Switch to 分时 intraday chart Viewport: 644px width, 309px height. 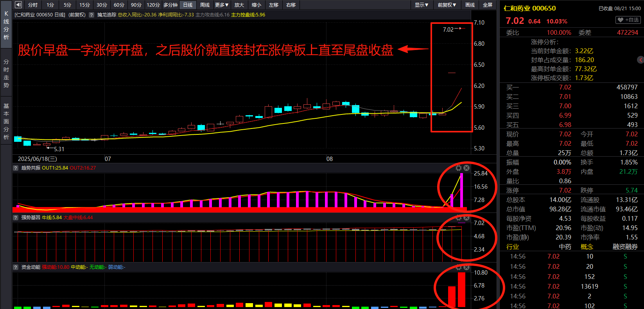tap(33, 5)
